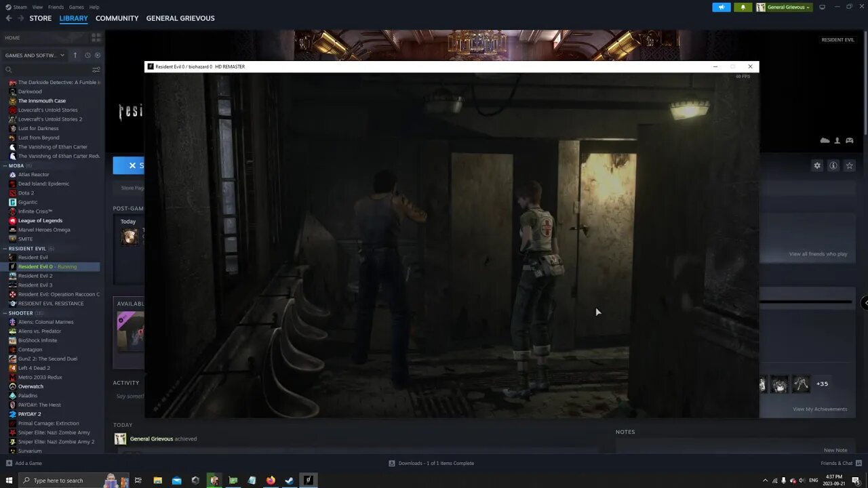
Task: Collapse the RESIDENT EVIL category
Action: click(26, 249)
